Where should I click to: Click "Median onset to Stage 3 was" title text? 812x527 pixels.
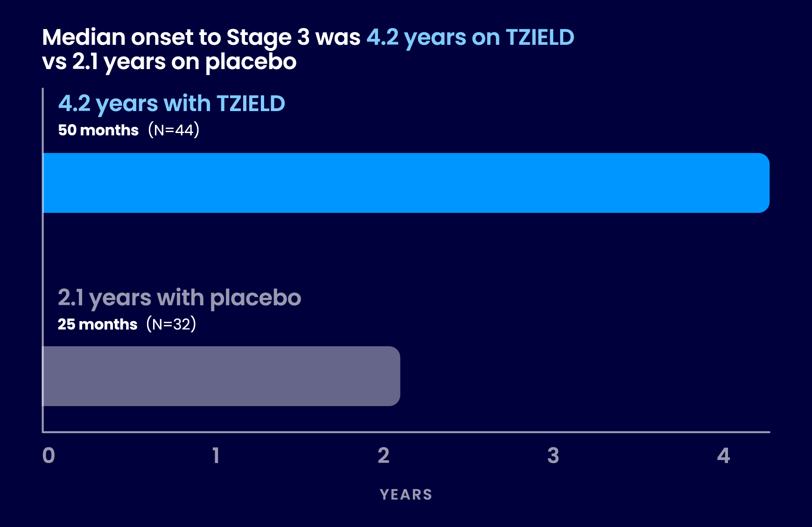tap(201, 37)
